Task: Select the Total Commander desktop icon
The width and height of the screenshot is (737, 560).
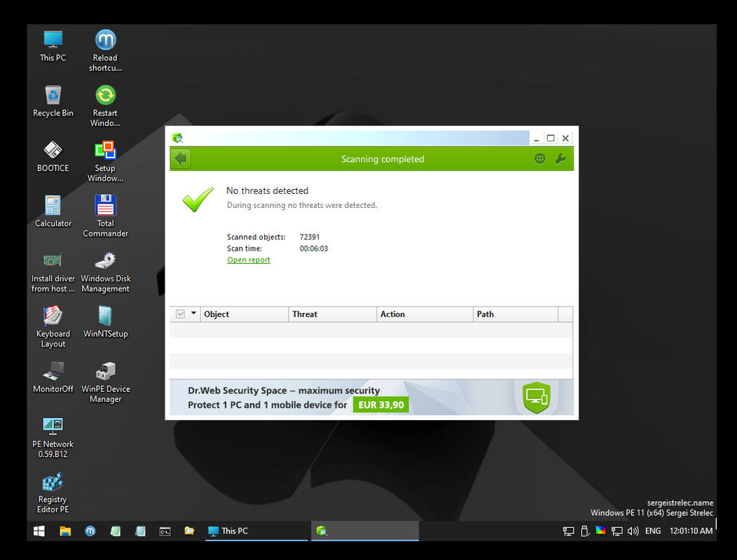Action: [105, 216]
